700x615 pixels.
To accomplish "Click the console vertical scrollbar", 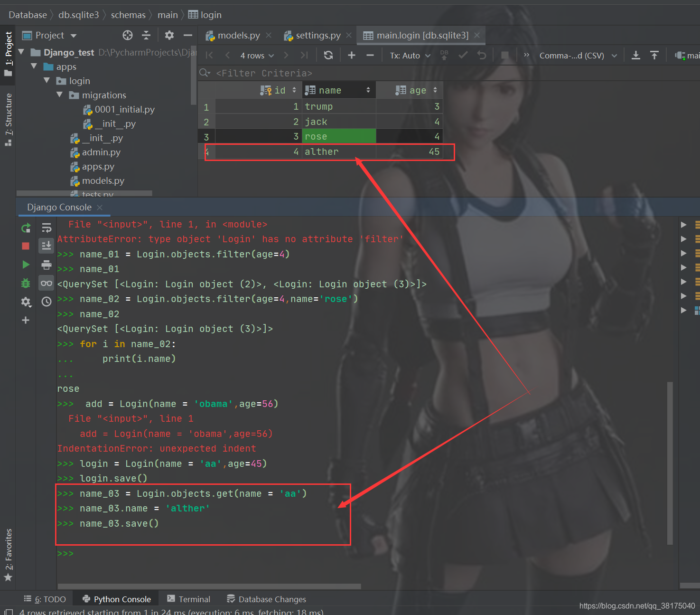I will (670, 463).
